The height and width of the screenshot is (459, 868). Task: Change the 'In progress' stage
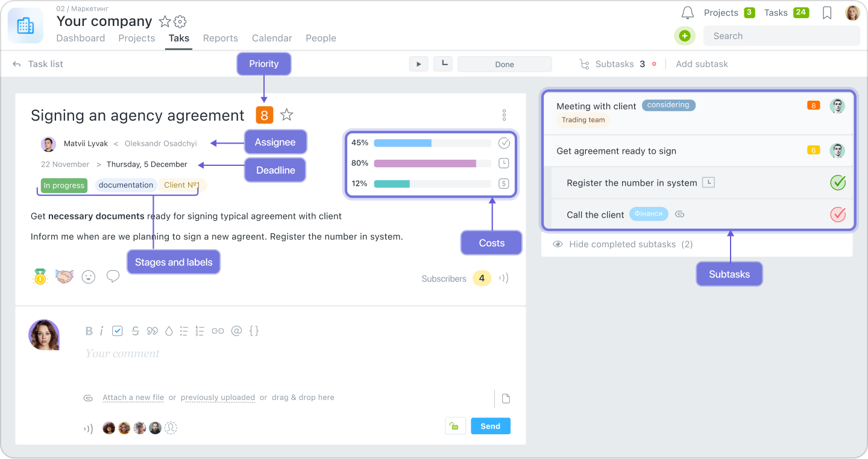pos(63,185)
